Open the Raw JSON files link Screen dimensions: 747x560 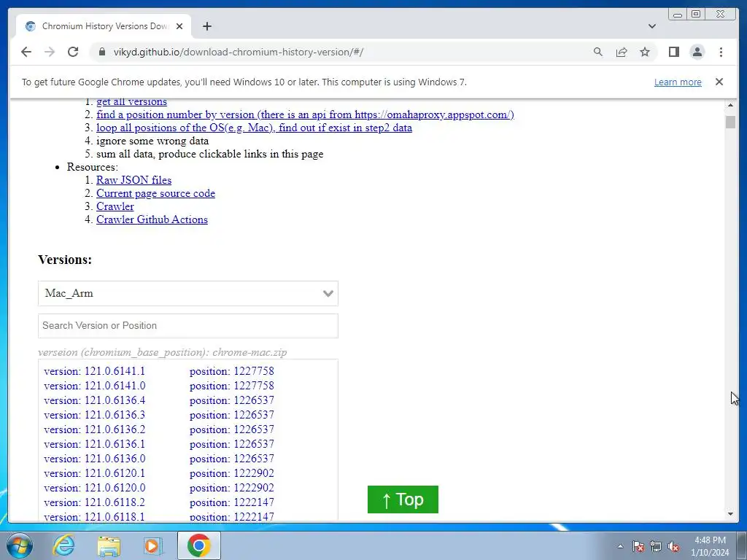(x=134, y=180)
